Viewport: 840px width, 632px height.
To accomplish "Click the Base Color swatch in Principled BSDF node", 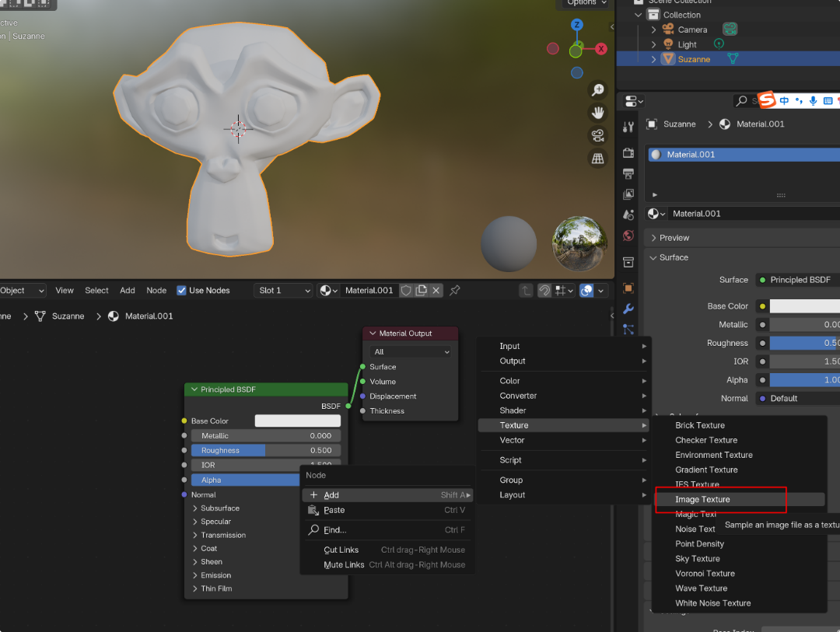I will (x=297, y=421).
